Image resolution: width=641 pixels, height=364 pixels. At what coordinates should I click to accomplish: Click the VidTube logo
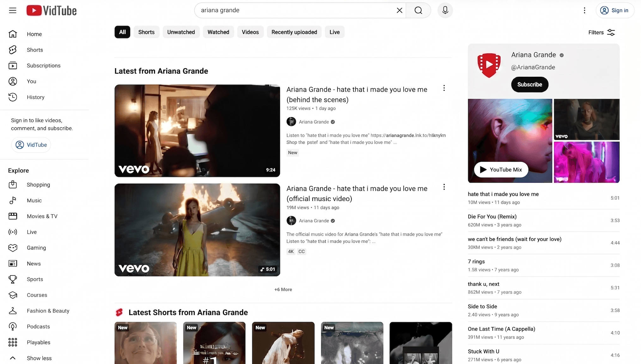(52, 10)
